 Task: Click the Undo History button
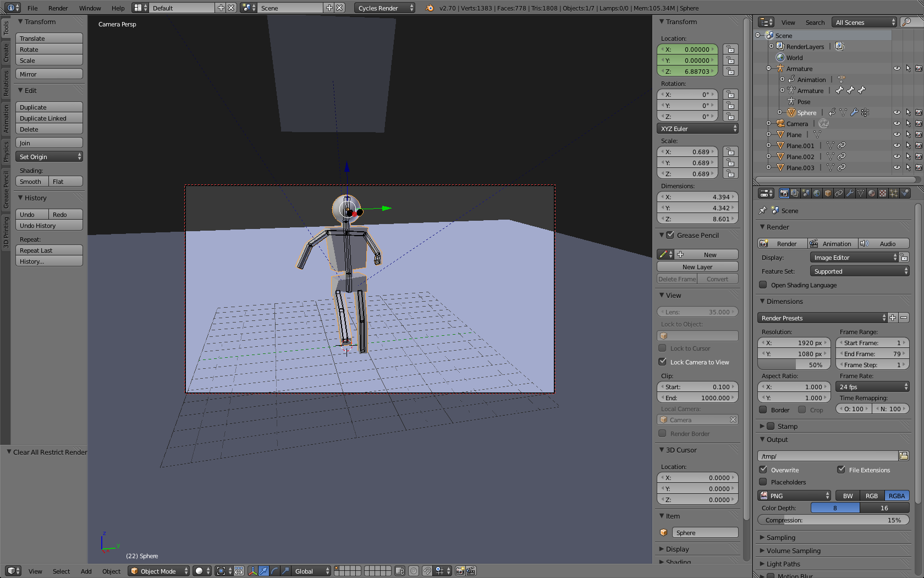pos(50,226)
